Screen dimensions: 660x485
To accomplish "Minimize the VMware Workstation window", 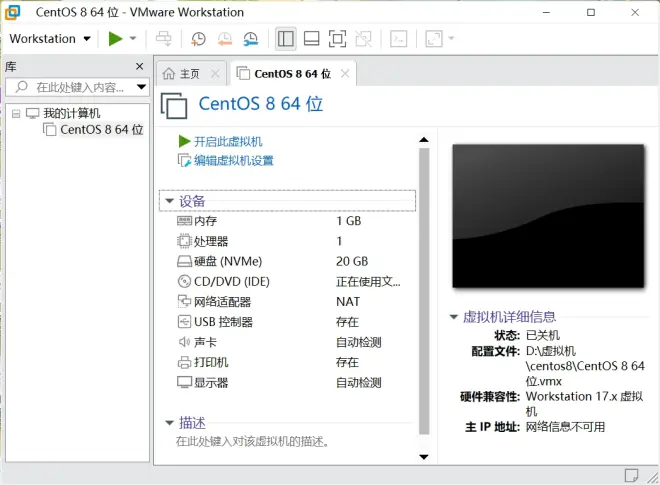I will point(546,12).
